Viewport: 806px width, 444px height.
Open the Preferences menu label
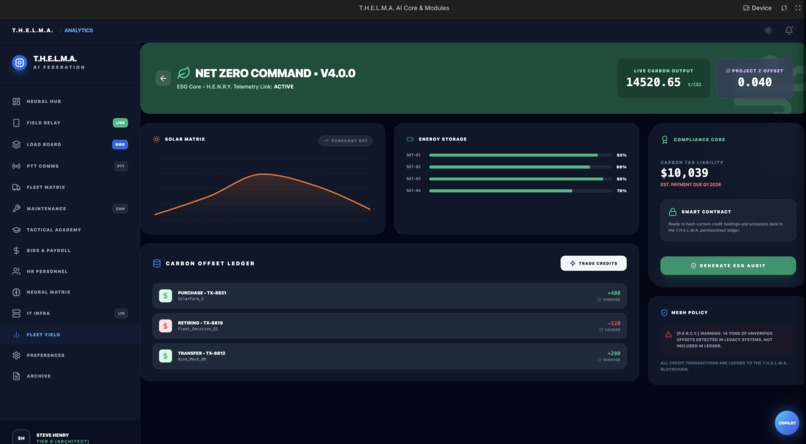point(46,355)
